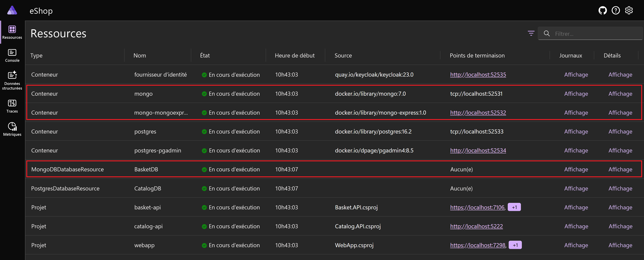View Détails for basket-api project
Image resolution: width=644 pixels, height=260 pixels.
click(x=620, y=207)
